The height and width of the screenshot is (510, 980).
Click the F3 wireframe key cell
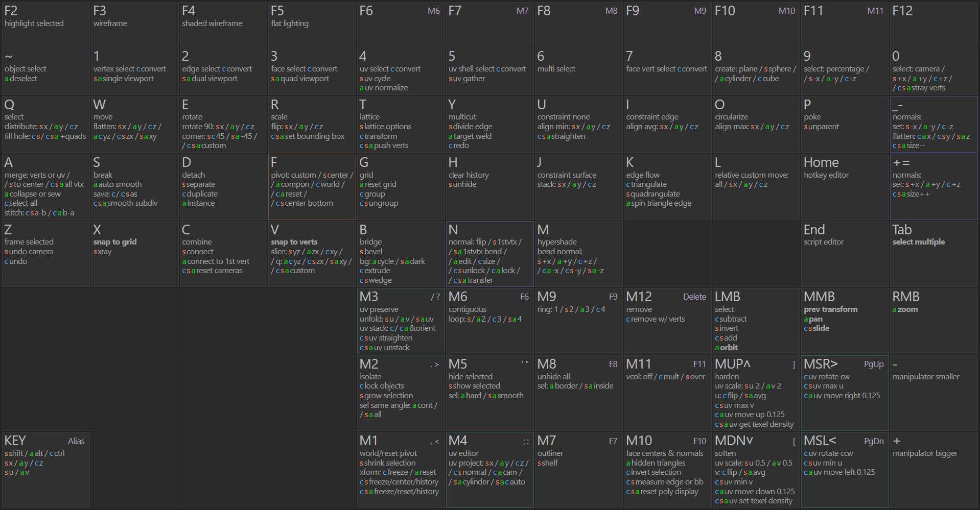click(x=134, y=24)
